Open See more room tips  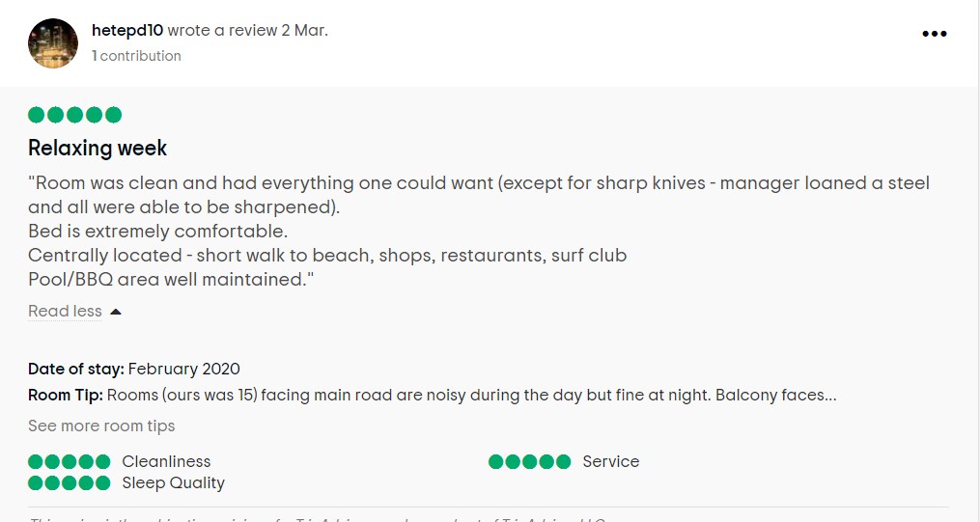click(101, 426)
